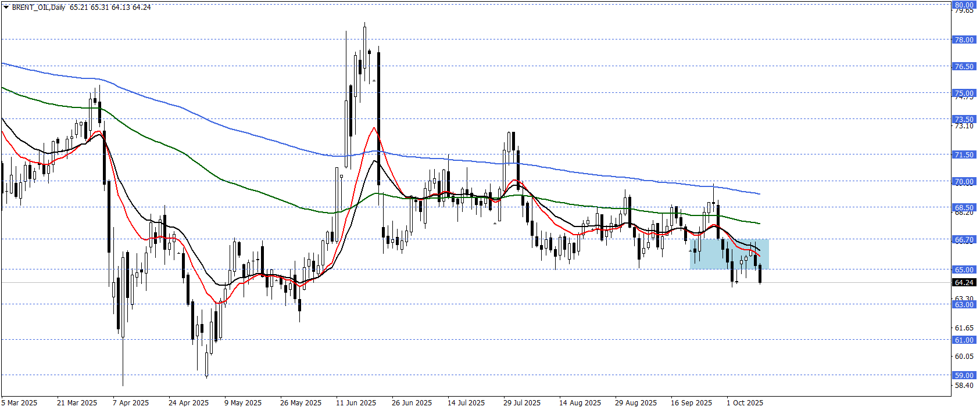Select the 1 Oct 2025 date label

[745, 402]
